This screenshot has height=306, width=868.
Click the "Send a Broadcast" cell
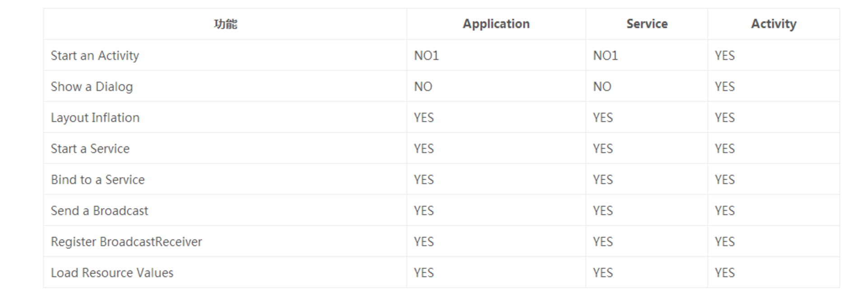tap(99, 211)
